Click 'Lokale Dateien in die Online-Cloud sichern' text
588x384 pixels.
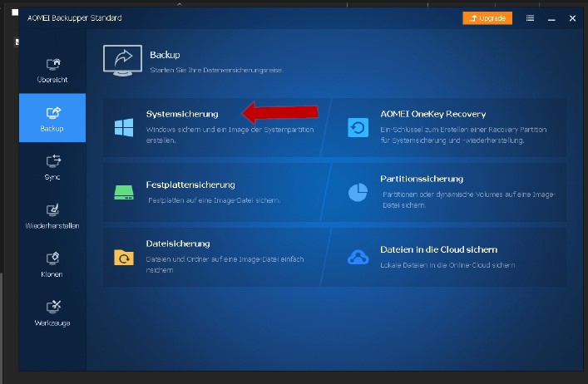coord(447,265)
